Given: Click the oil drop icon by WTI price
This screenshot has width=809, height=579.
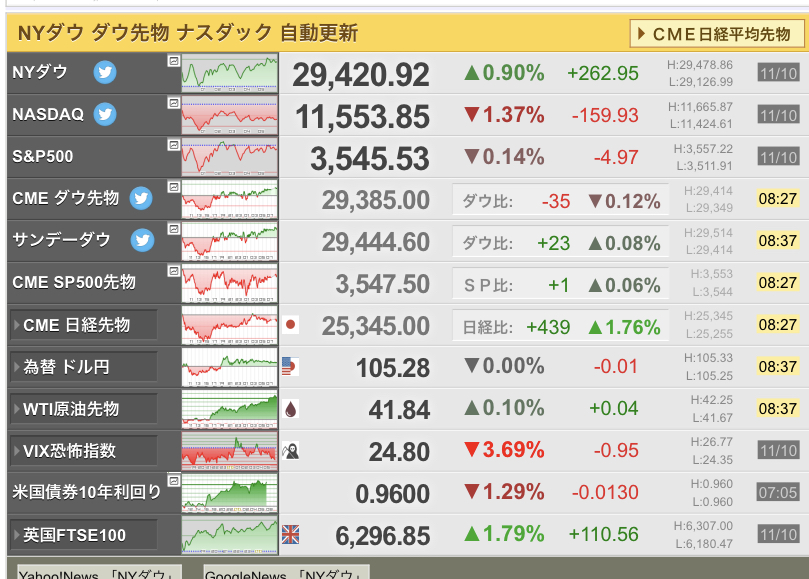Looking at the screenshot, I should pyautogui.click(x=291, y=409).
